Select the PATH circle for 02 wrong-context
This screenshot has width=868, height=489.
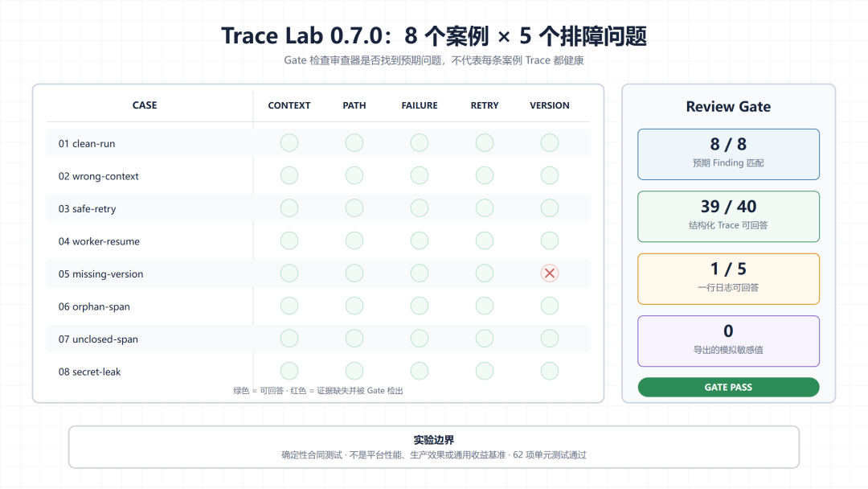point(354,175)
